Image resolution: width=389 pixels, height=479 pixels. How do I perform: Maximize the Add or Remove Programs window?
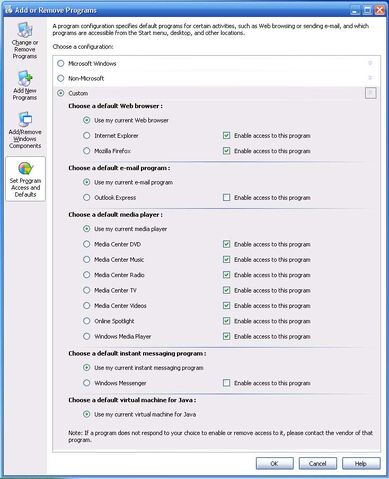coord(367,10)
